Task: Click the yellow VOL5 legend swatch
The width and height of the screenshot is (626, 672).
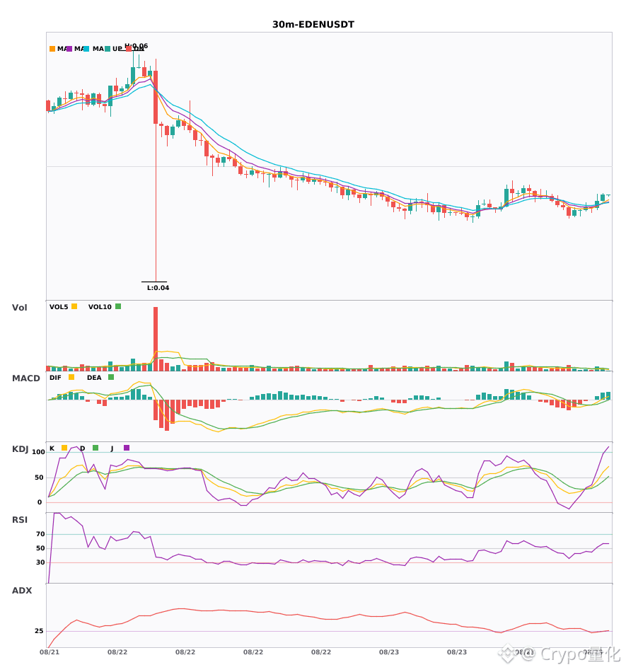Action: click(74, 306)
